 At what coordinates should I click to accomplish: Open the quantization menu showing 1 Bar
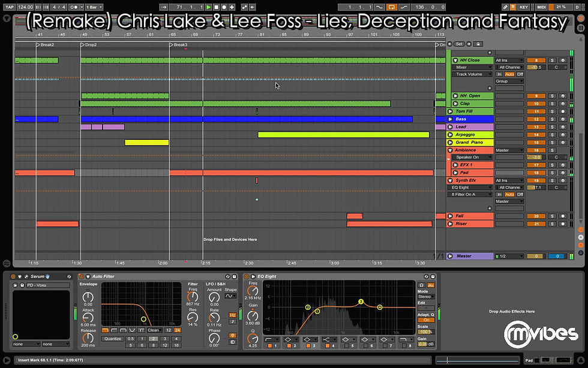(94, 7)
